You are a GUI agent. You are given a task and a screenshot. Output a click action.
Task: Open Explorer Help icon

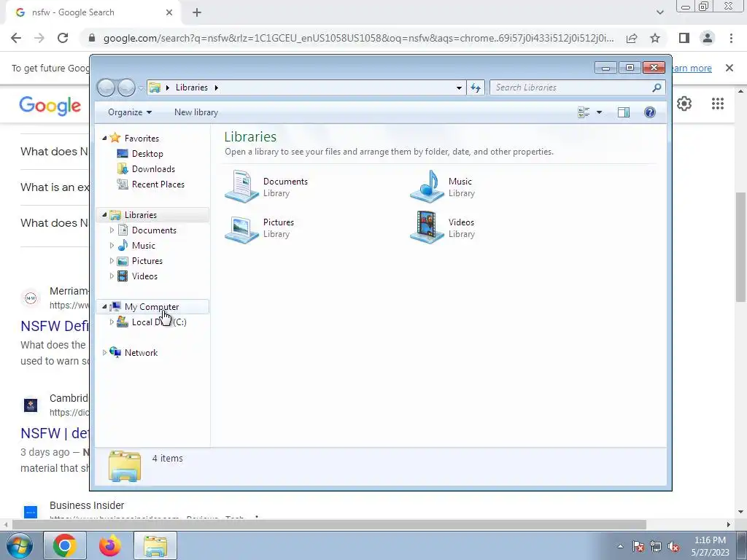pos(650,112)
